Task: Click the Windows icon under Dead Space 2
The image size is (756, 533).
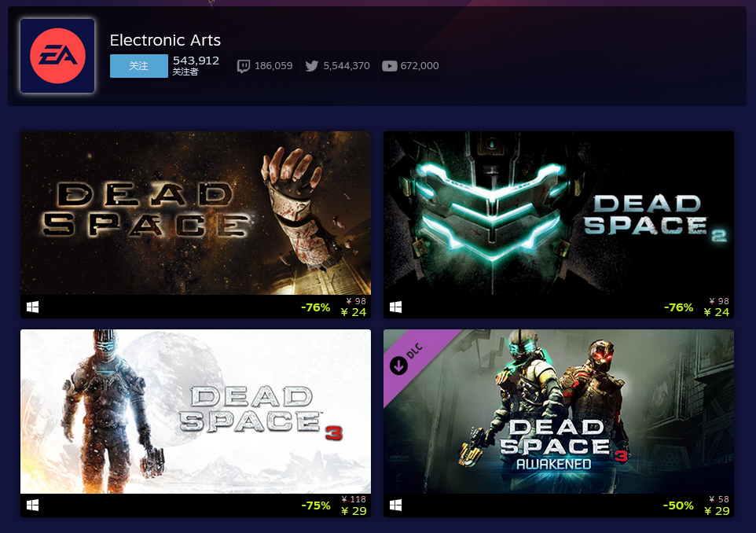Action: click(396, 307)
